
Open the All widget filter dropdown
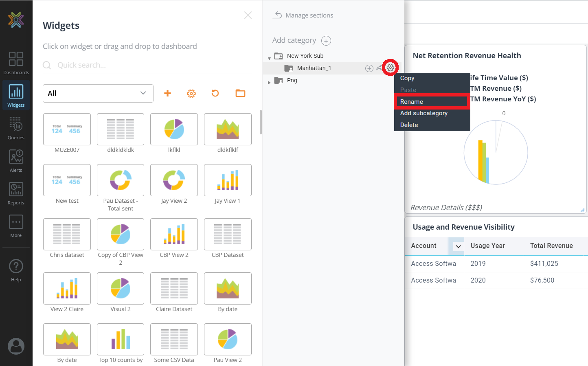click(98, 93)
